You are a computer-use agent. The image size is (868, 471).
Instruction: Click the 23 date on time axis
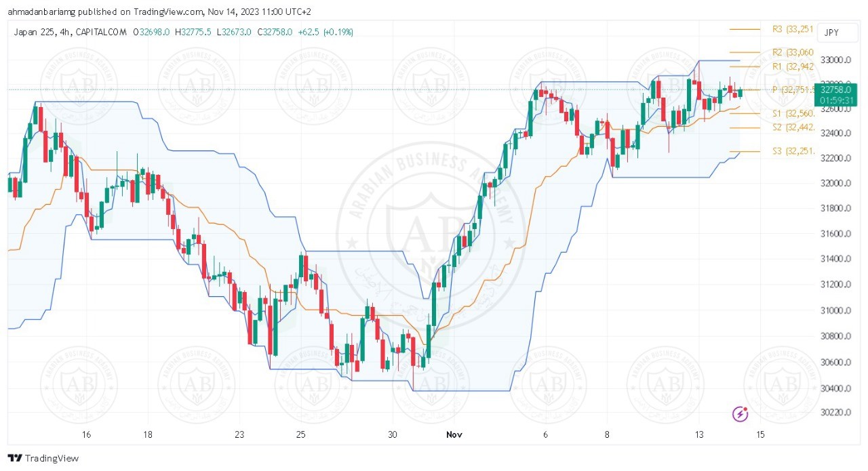coord(239,434)
